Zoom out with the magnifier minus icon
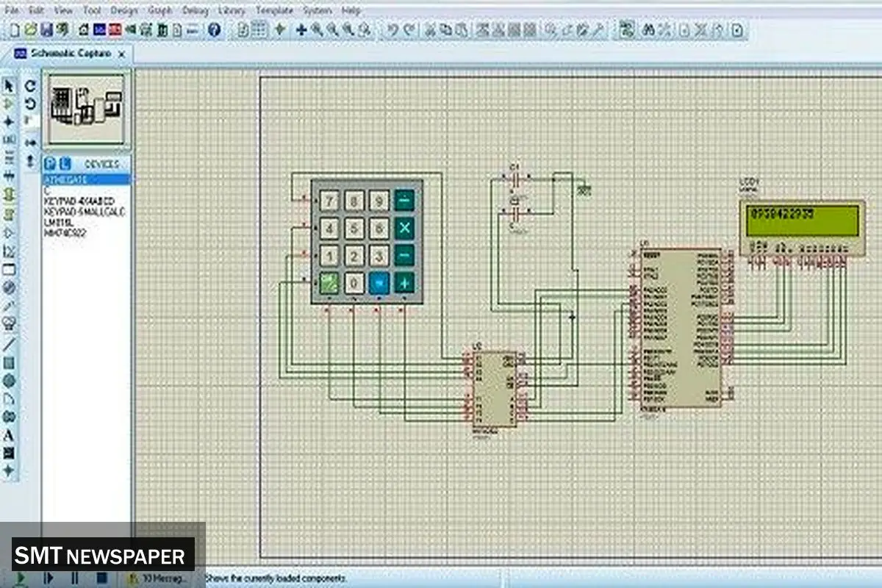882x588 pixels. pos(333,30)
